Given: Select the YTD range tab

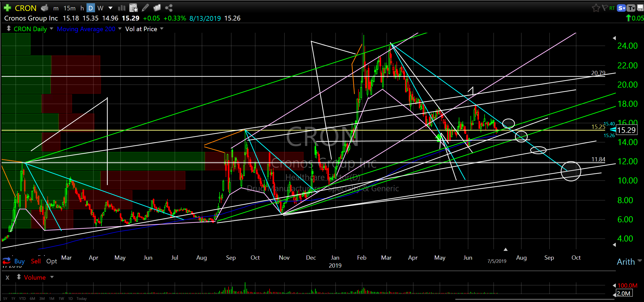Looking at the screenshot, I should click(x=22, y=299).
